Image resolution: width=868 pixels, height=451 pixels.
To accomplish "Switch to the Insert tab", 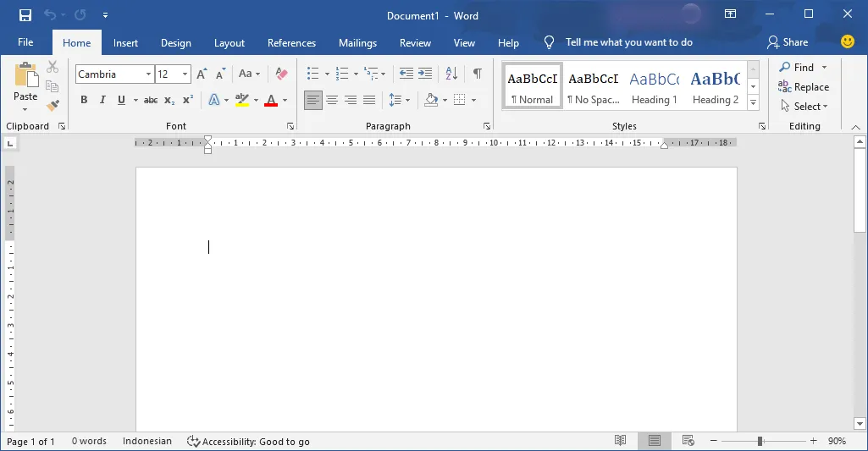I will click(125, 43).
